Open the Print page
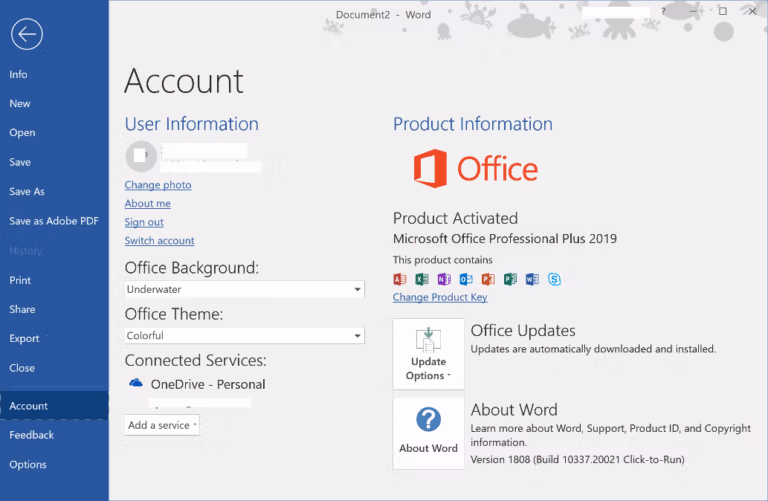768x501 pixels. (x=20, y=280)
